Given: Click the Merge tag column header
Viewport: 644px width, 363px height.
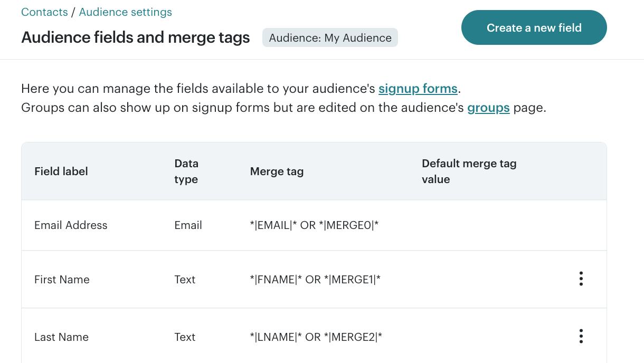Looking at the screenshot, I should point(277,171).
